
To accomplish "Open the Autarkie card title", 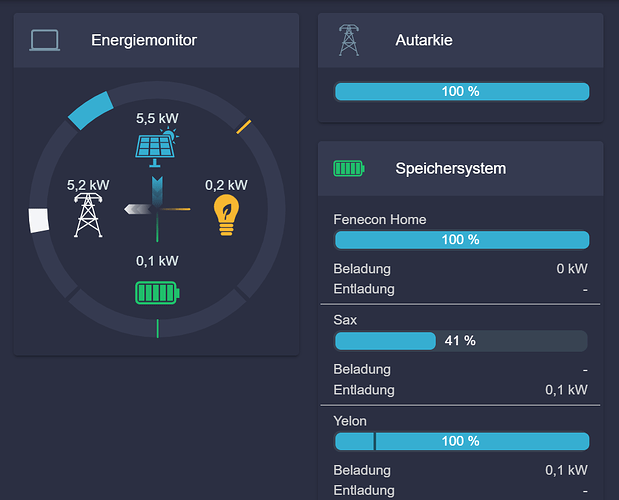I will point(424,40).
